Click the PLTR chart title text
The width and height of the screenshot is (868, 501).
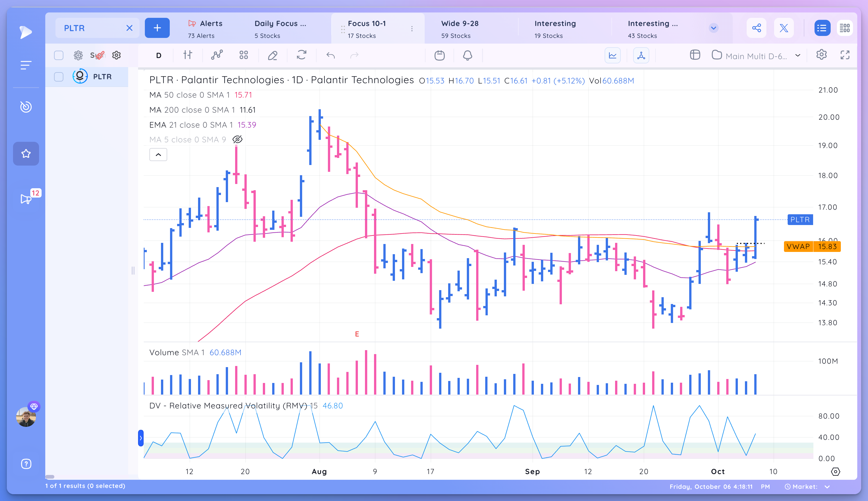click(281, 80)
